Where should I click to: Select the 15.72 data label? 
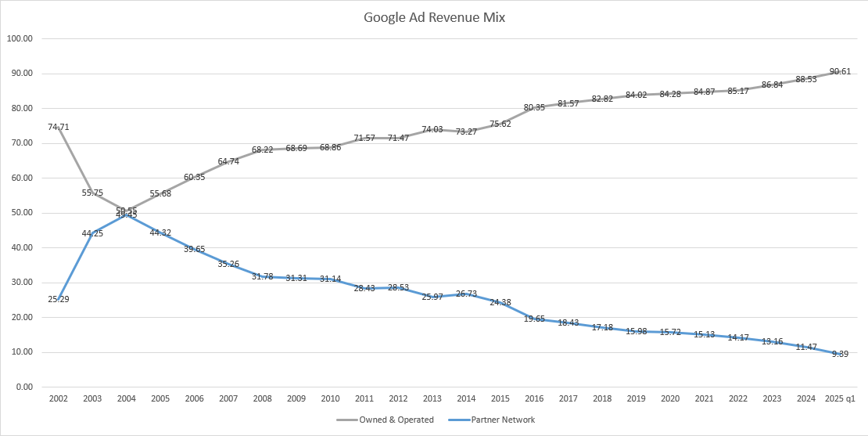pyautogui.click(x=670, y=333)
